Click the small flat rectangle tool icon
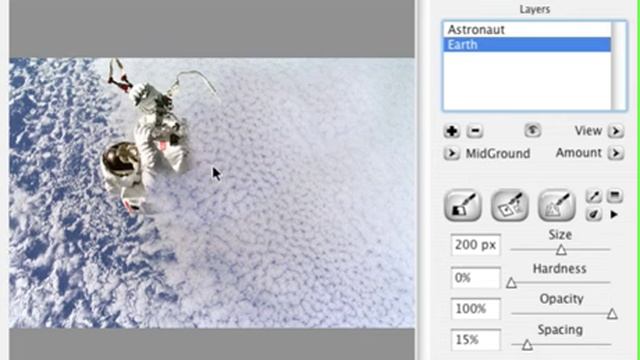The height and width of the screenshot is (360, 640). 614,196
